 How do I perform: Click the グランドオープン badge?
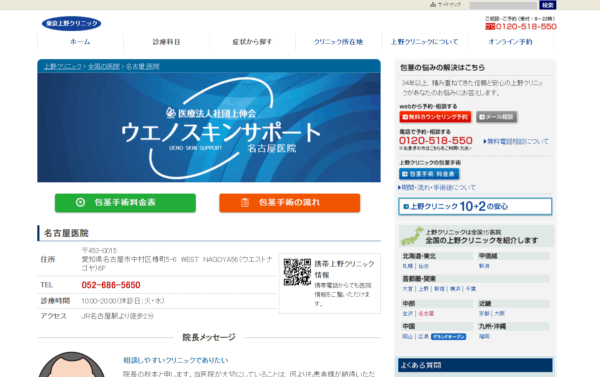click(448, 336)
